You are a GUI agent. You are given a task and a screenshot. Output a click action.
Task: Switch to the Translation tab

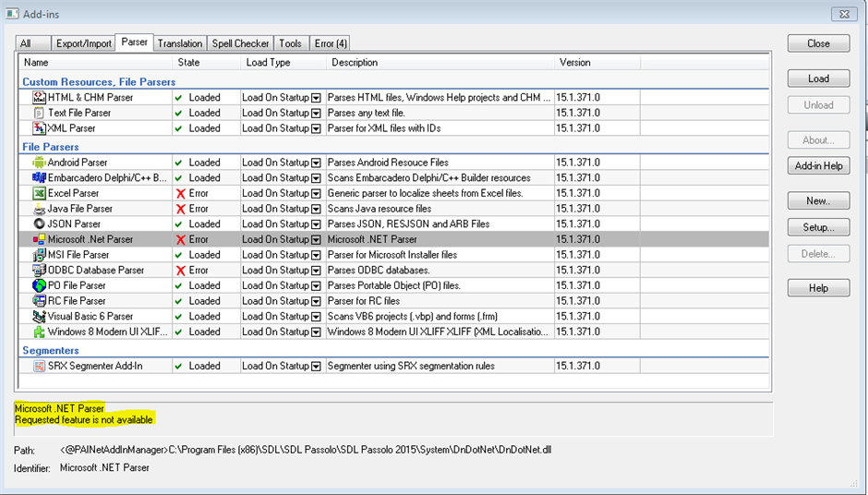(180, 43)
